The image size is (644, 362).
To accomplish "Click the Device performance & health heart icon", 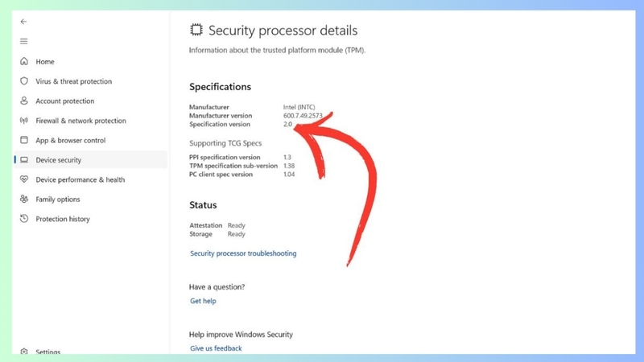I will pos(24,179).
